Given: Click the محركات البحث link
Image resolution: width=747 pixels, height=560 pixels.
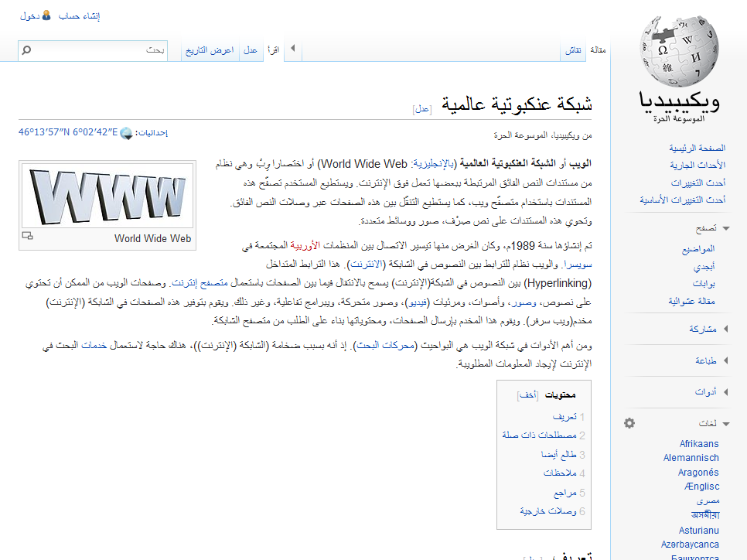Looking at the screenshot, I should pos(385,346).
